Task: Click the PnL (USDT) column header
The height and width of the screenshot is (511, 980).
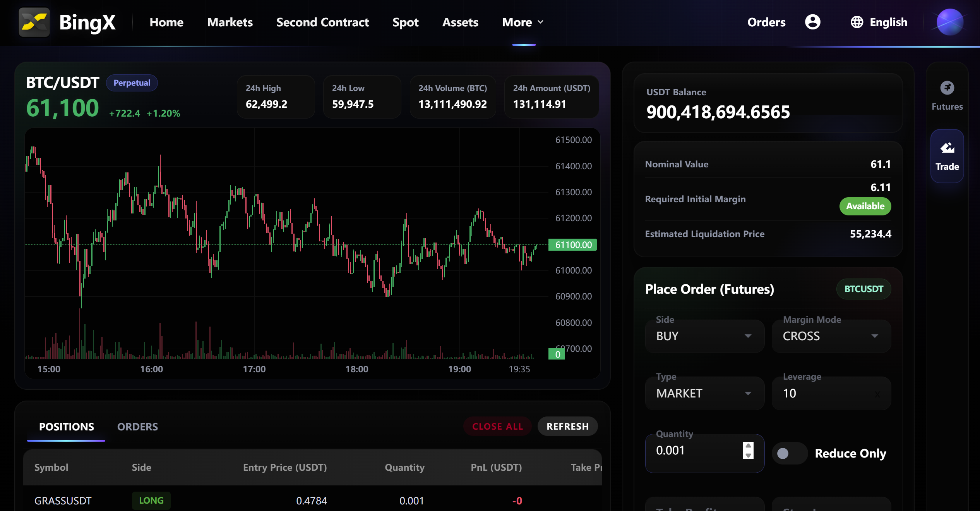Action: 496,467
